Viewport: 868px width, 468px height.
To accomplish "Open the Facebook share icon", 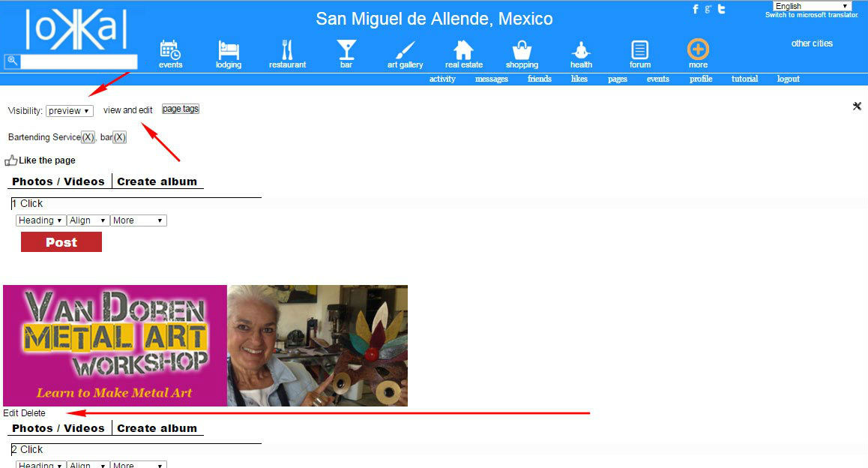I will coord(696,9).
